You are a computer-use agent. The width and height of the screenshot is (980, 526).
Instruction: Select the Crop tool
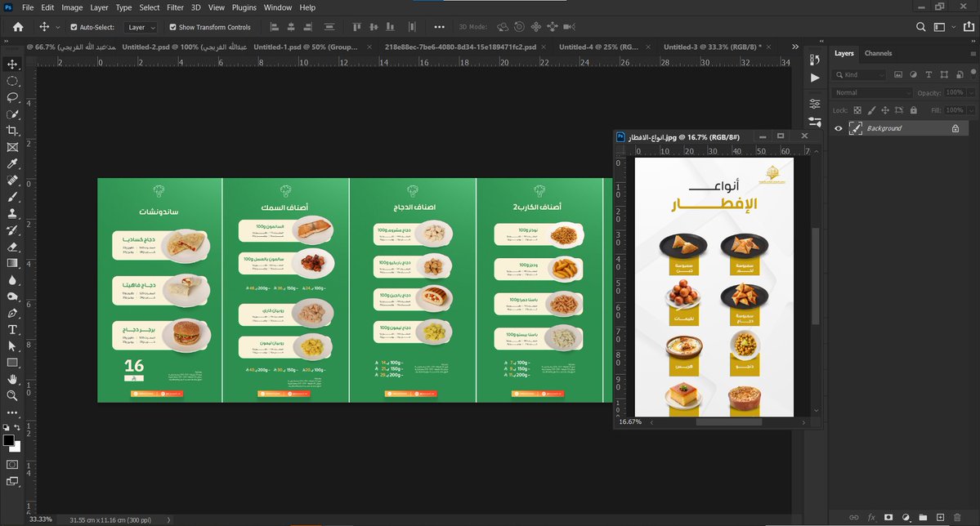coord(12,131)
